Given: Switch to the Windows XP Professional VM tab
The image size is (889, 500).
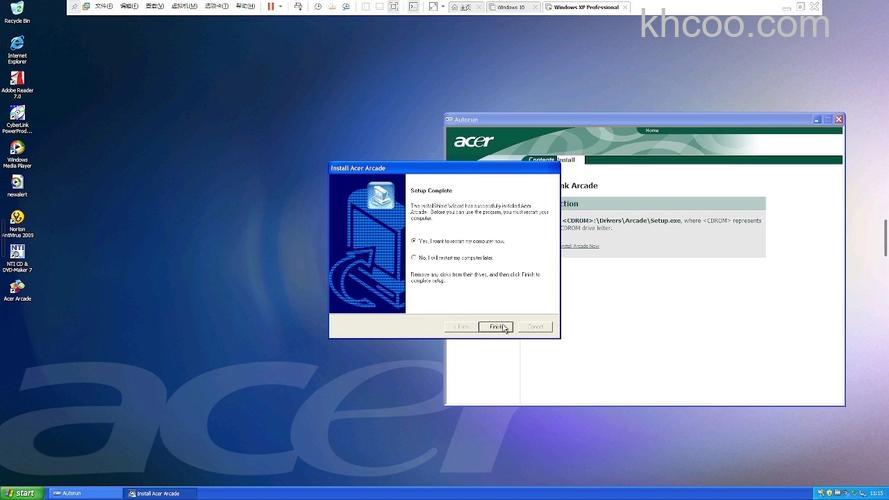Looking at the screenshot, I should click(586, 7).
